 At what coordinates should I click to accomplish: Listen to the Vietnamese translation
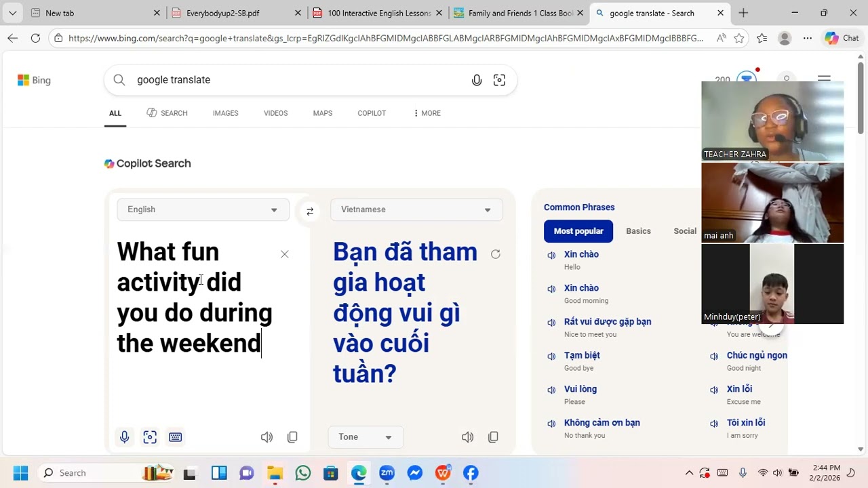click(468, 437)
